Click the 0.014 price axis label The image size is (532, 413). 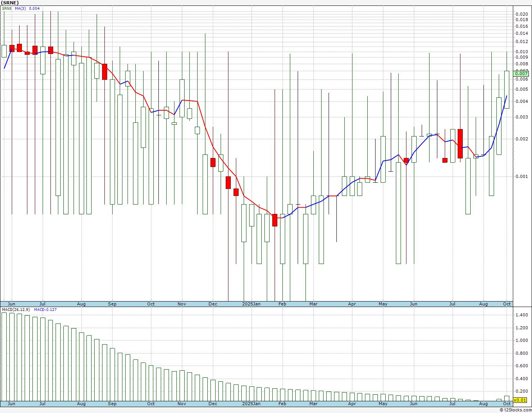[x=522, y=33]
